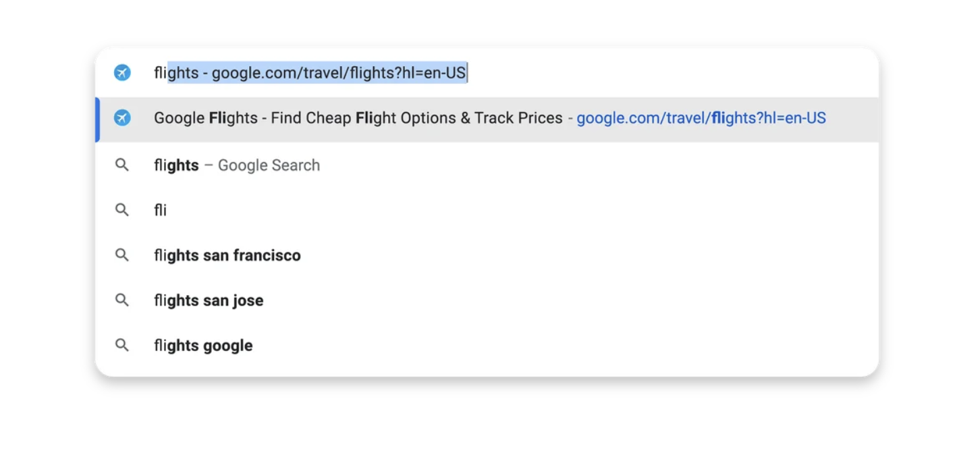Click the search icon beside "flights – Google Search"
Image resolution: width=980 pixels, height=451 pixels.
pyautogui.click(x=122, y=165)
